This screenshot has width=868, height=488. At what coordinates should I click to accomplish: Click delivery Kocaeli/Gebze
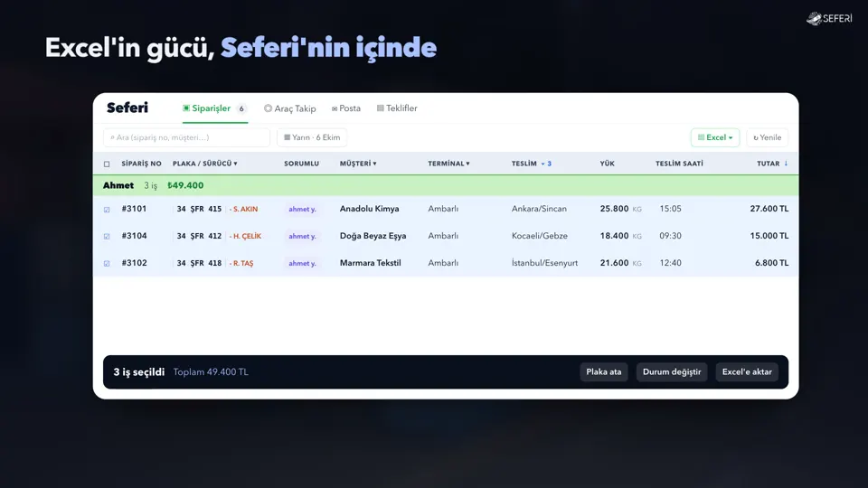pos(540,236)
